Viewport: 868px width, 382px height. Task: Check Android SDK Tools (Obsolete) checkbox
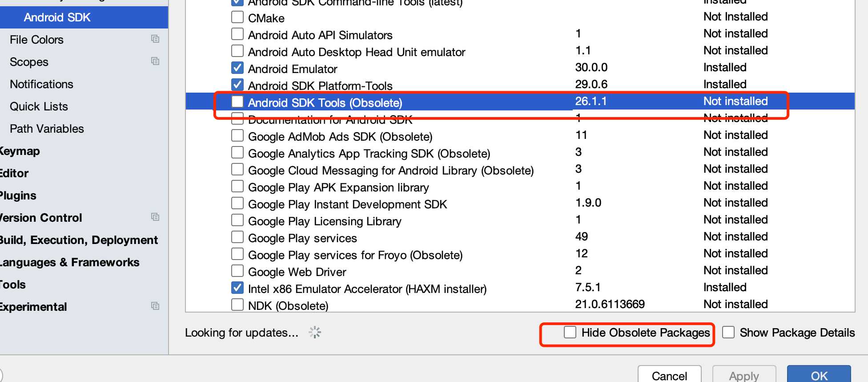tap(237, 102)
